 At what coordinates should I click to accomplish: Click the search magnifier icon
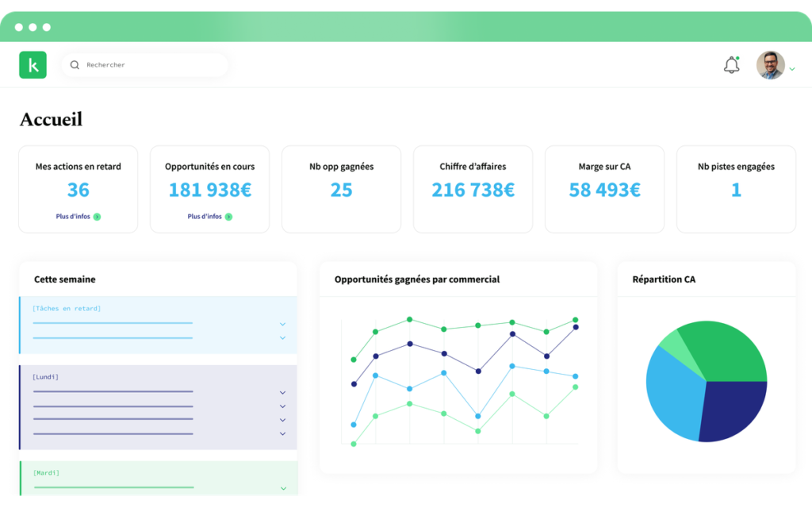click(75, 65)
